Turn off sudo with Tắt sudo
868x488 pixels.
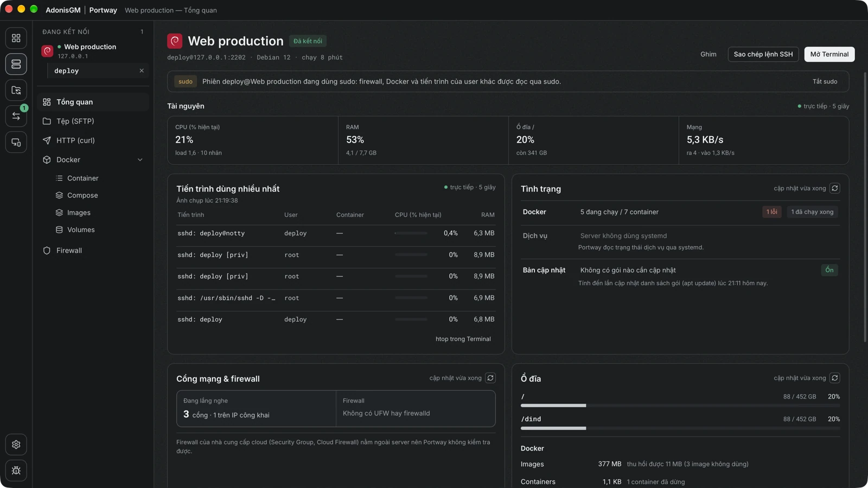825,82
